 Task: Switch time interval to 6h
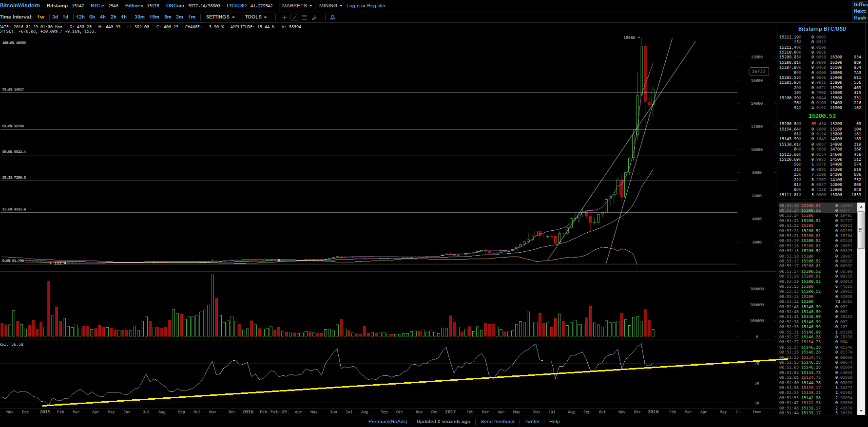tap(92, 17)
